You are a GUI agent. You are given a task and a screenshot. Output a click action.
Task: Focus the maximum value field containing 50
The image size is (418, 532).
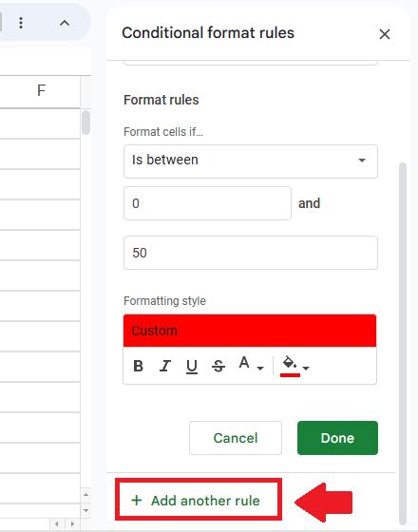[x=251, y=253]
